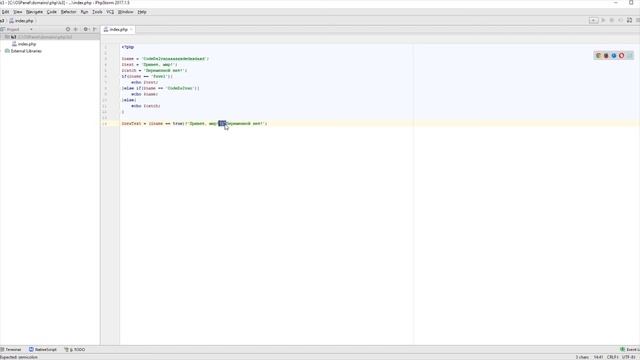Click the coverage icon in toolbar
The image size is (640, 360).
coord(620,20)
